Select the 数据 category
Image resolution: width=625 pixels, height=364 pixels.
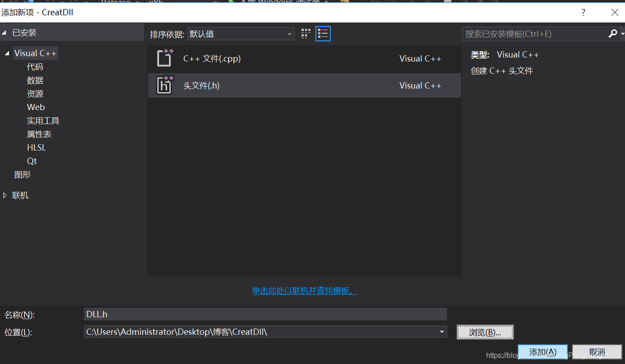[x=35, y=80]
